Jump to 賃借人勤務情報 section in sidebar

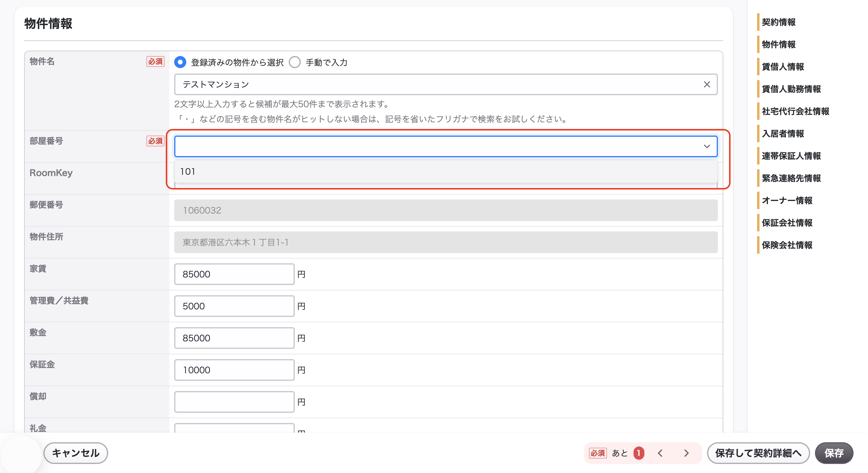[x=791, y=89]
